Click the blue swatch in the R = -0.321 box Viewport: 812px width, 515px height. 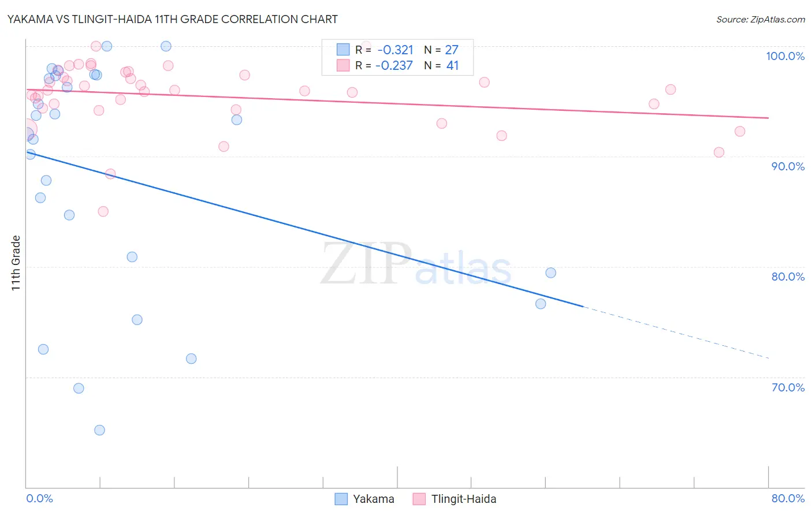click(343, 50)
